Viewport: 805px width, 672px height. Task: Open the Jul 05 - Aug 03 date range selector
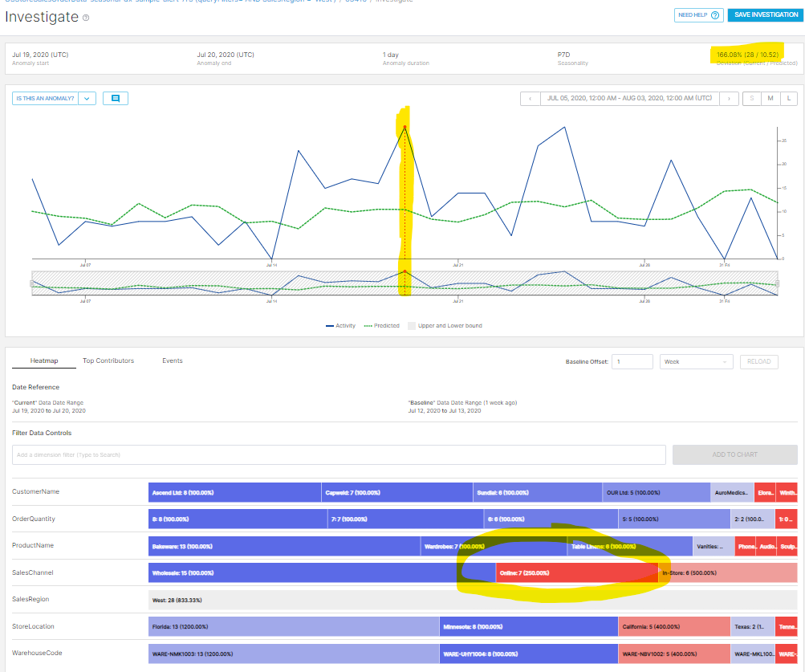point(629,98)
